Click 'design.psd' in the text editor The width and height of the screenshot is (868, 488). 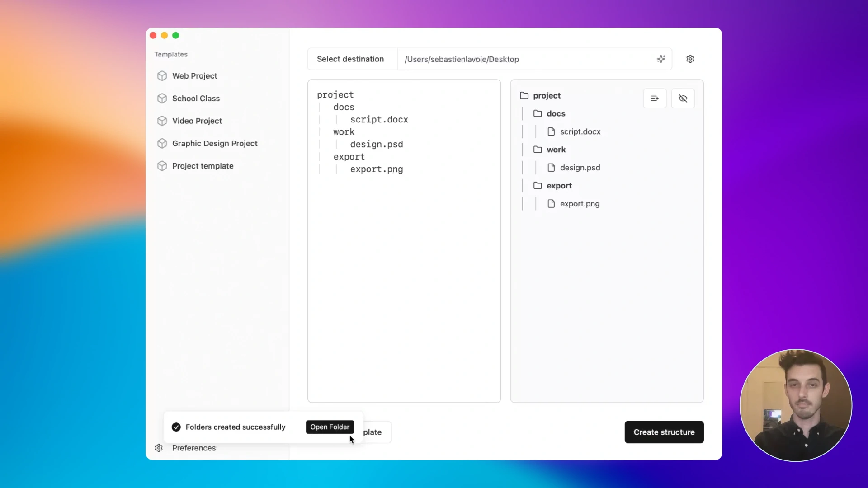tap(376, 145)
